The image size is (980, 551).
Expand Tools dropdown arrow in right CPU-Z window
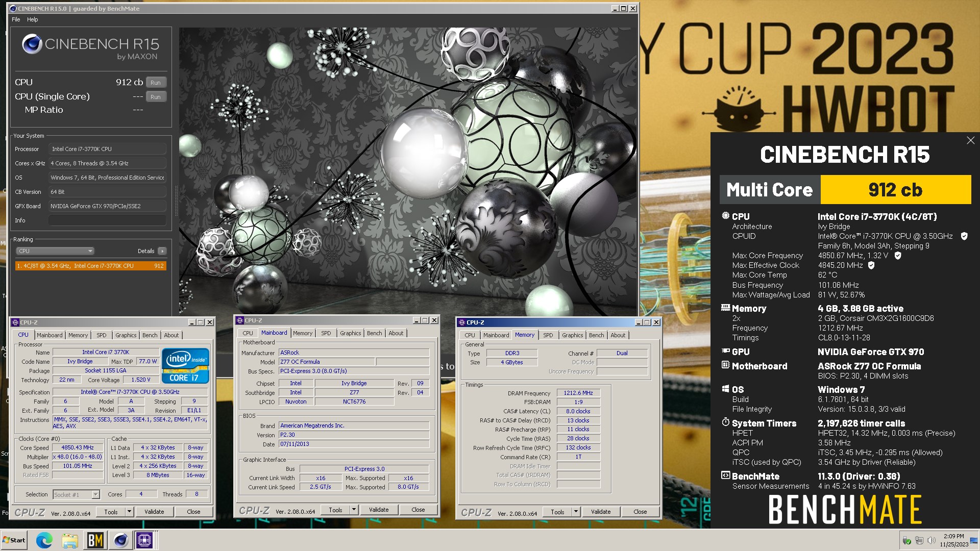tap(576, 512)
